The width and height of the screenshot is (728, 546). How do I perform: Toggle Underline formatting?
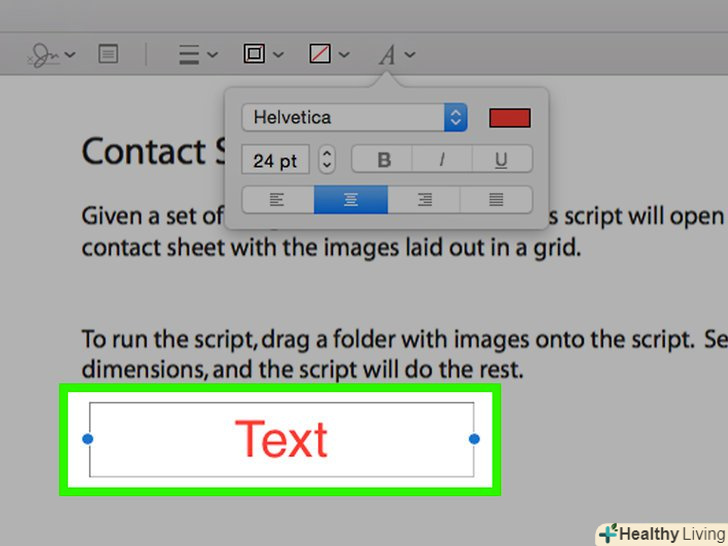click(x=500, y=159)
